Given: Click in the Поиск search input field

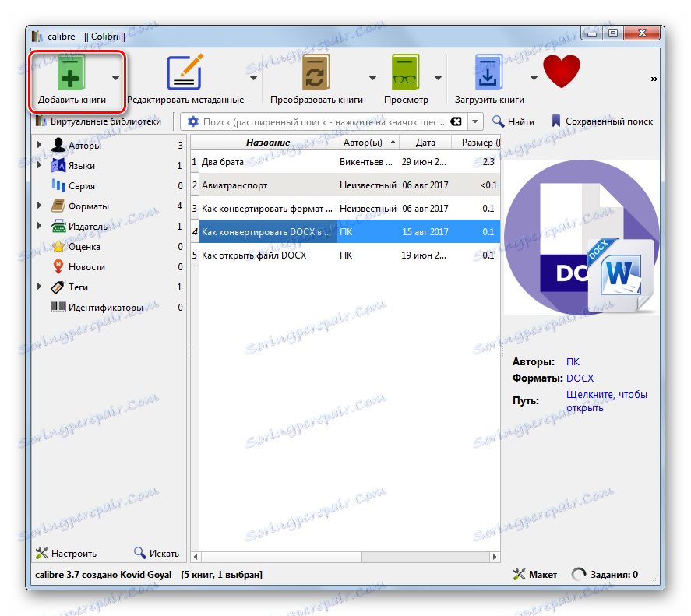Looking at the screenshot, I should (324, 121).
